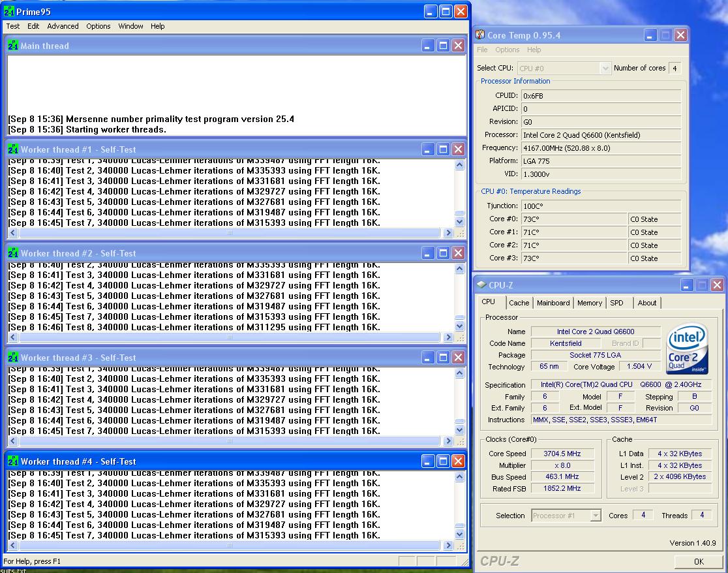Click left arrow of Worker thread #4 horizontal scrollbar

tap(13, 546)
